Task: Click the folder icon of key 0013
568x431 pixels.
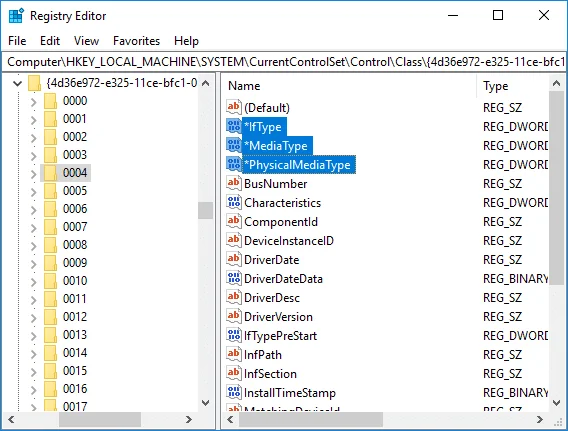Action: (x=50, y=335)
